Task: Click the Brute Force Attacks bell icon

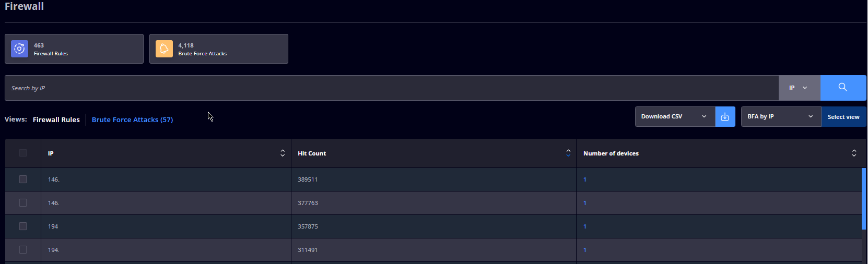Action: [x=164, y=49]
